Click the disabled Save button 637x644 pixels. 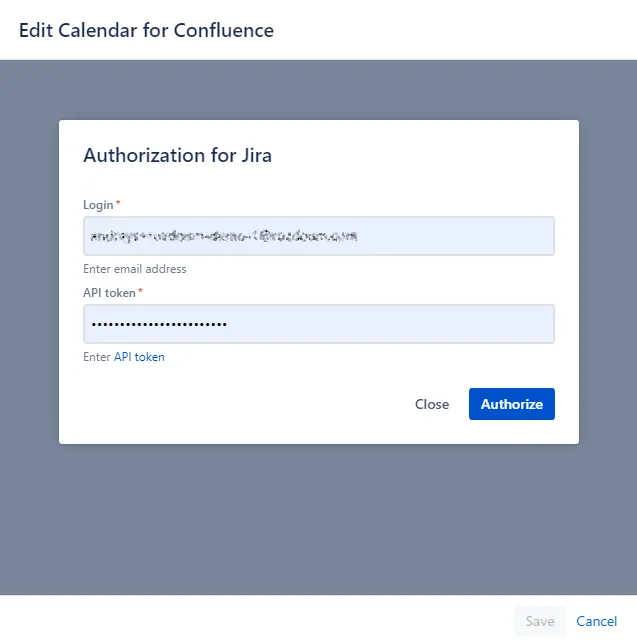pos(540,621)
